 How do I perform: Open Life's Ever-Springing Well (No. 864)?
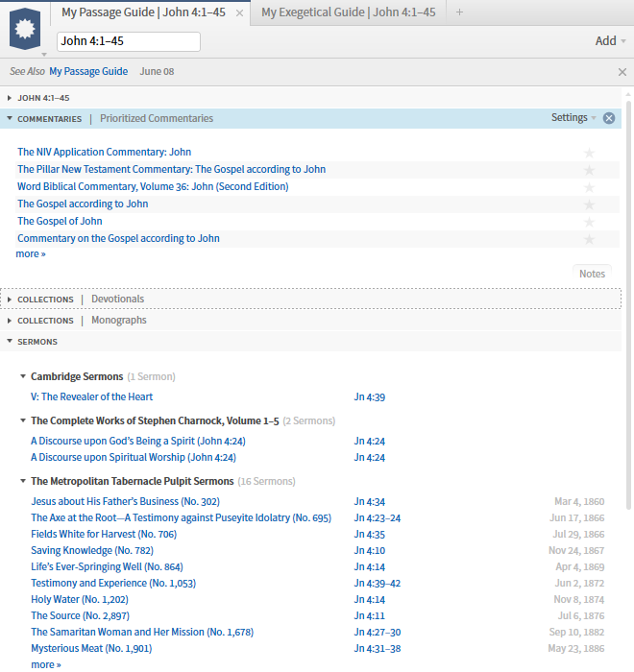pos(107,566)
